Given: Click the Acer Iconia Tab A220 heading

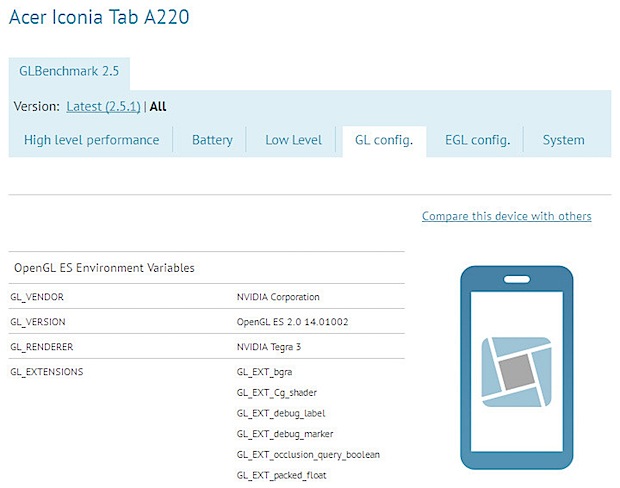Looking at the screenshot, I should point(98,17).
